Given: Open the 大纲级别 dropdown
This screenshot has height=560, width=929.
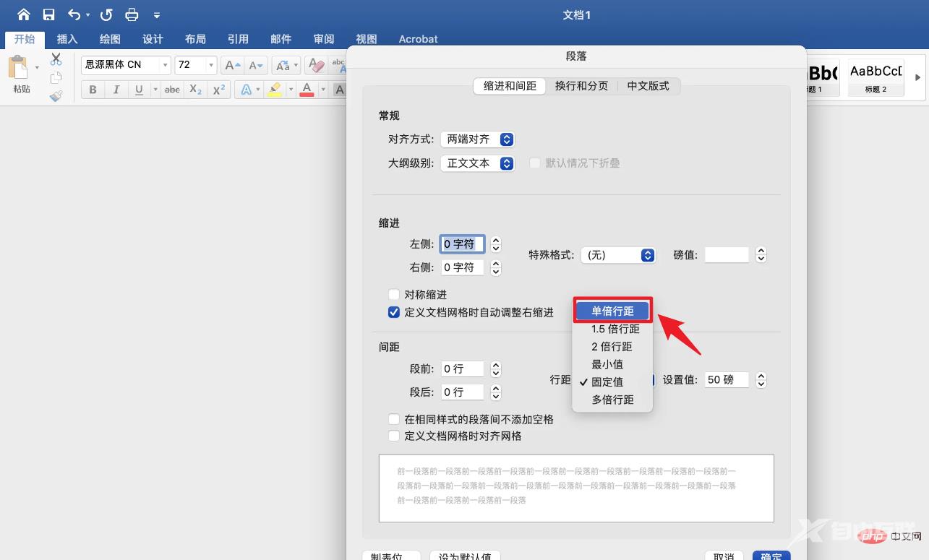Looking at the screenshot, I should click(477, 163).
